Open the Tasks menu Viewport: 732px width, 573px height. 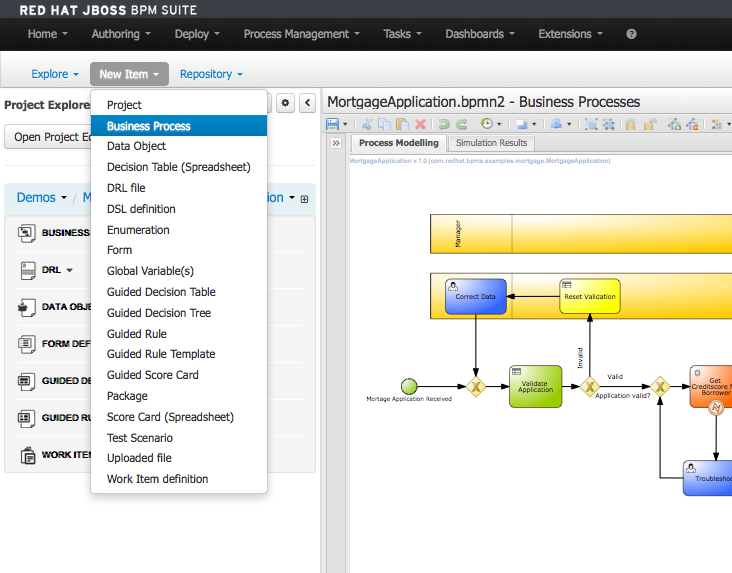(x=402, y=34)
